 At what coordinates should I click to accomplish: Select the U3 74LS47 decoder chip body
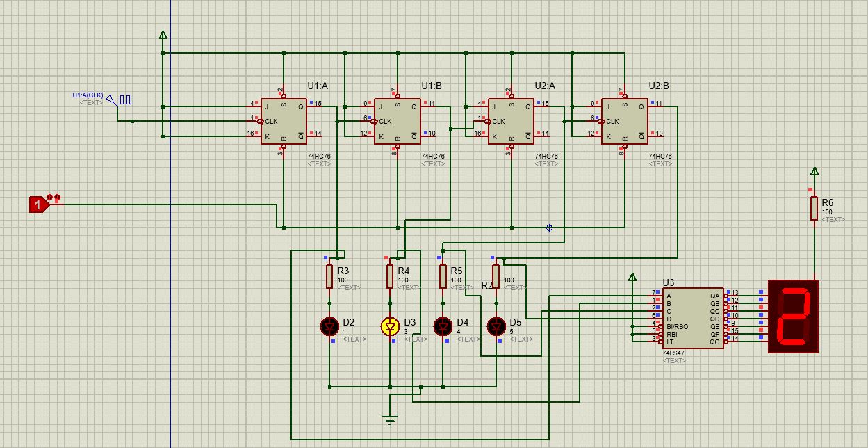tap(691, 318)
